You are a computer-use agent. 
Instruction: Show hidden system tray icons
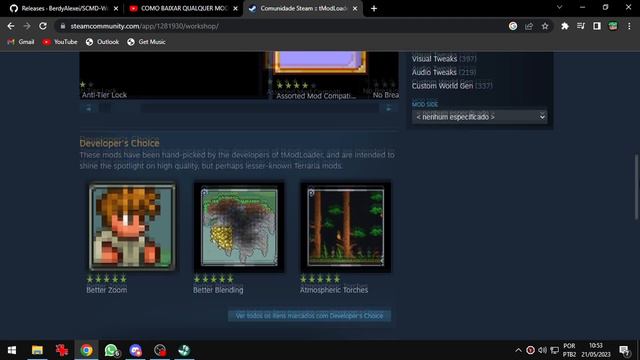point(518,350)
